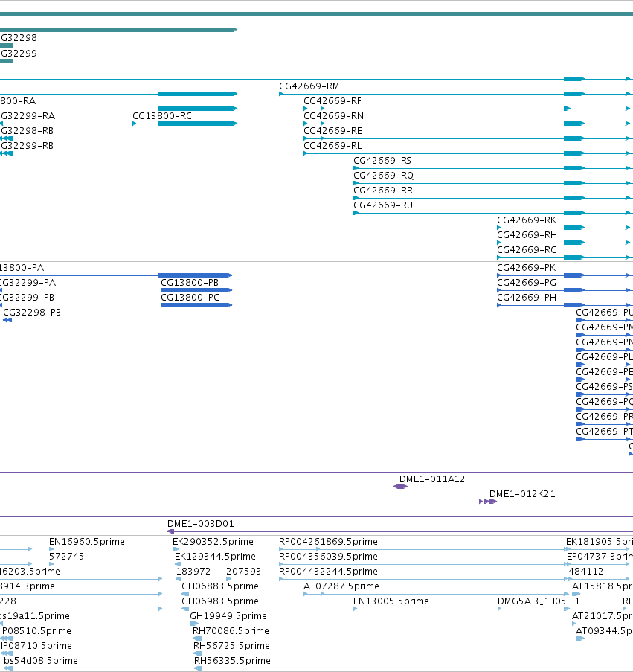Click the purple DME1-011A12 feature glyph
This screenshot has width=633, height=672.
pyautogui.click(x=400, y=487)
